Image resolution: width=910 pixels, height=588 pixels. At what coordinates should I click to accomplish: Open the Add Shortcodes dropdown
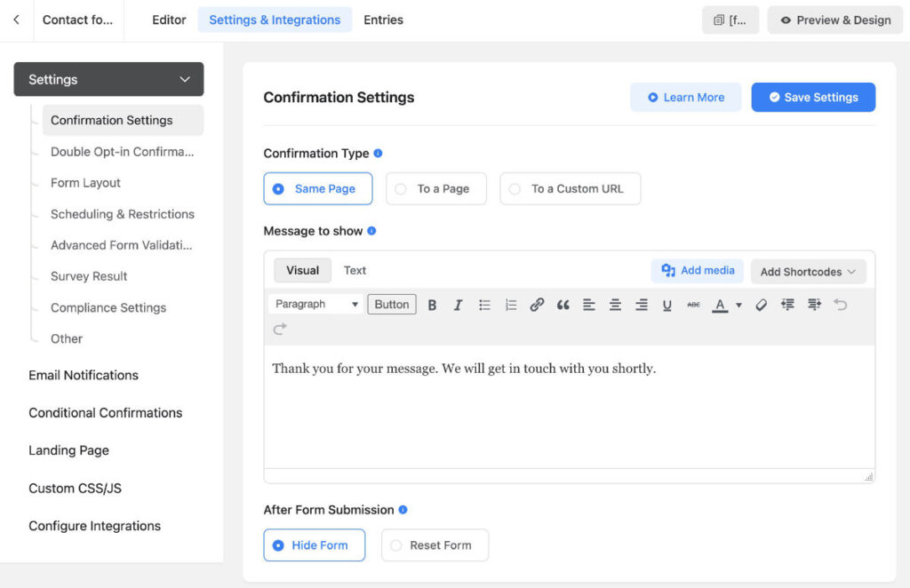click(807, 270)
